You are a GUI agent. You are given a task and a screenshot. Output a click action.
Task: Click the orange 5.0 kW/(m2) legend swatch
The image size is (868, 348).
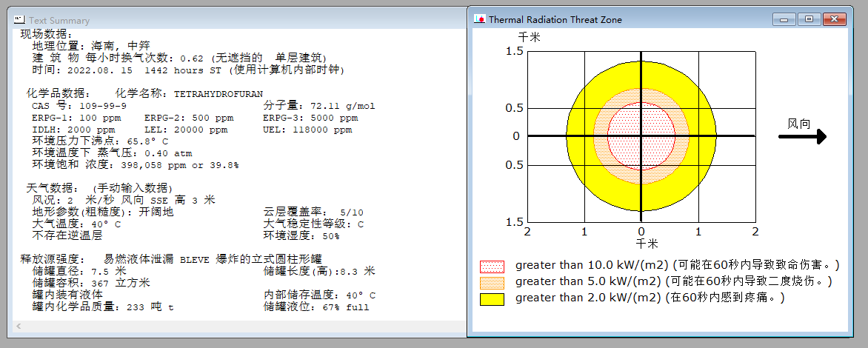click(x=492, y=283)
